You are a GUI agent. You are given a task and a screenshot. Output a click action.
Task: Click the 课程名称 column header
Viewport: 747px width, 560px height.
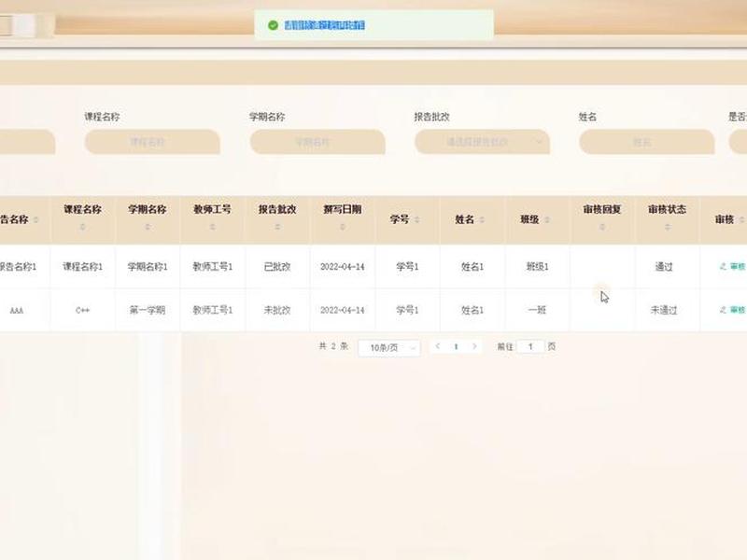tap(82, 209)
